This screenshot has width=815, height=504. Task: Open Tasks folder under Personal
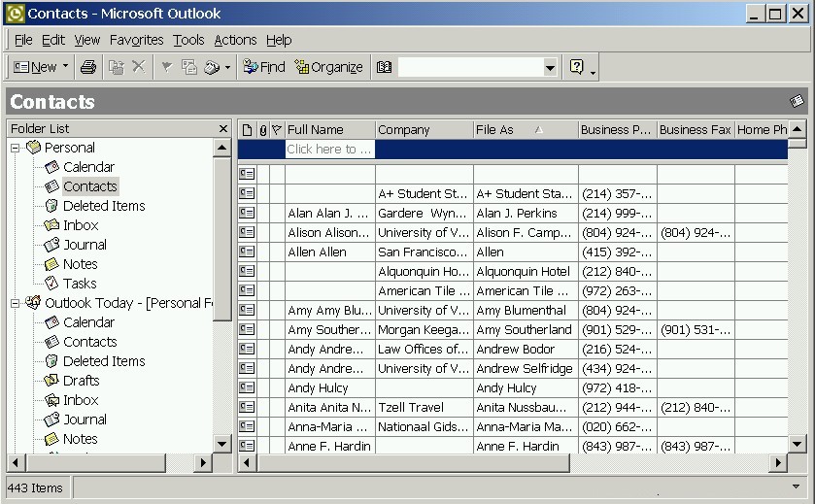coord(80,284)
